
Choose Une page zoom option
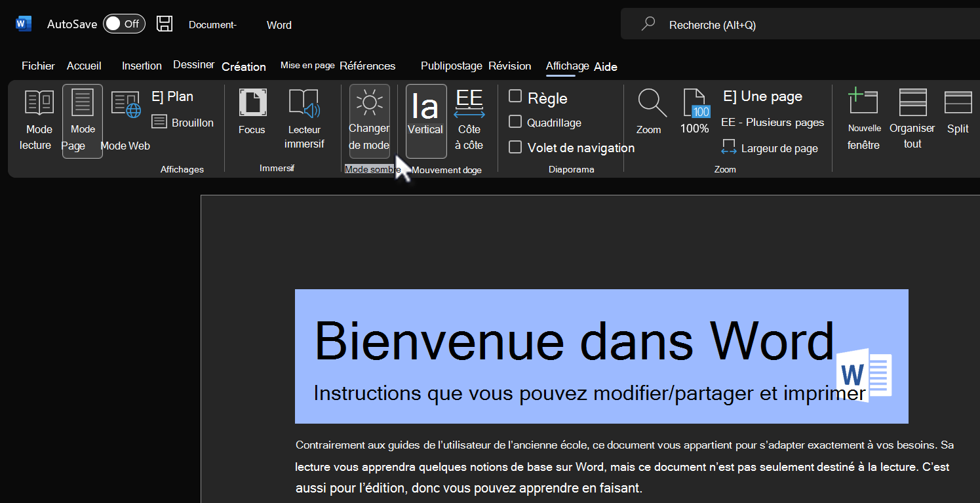[x=762, y=96]
